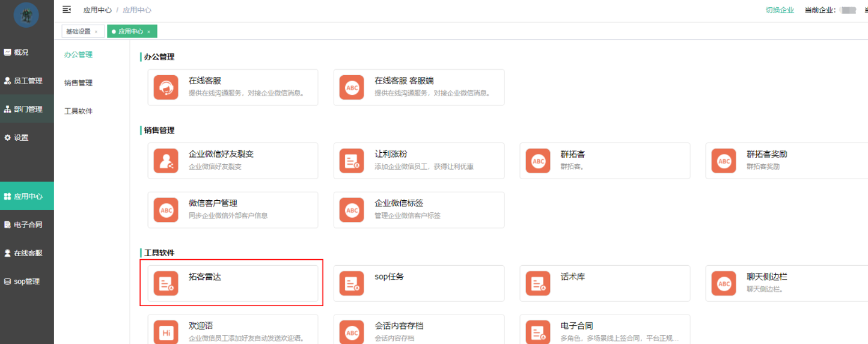Go to sop管理 in the sidebar

point(26,281)
